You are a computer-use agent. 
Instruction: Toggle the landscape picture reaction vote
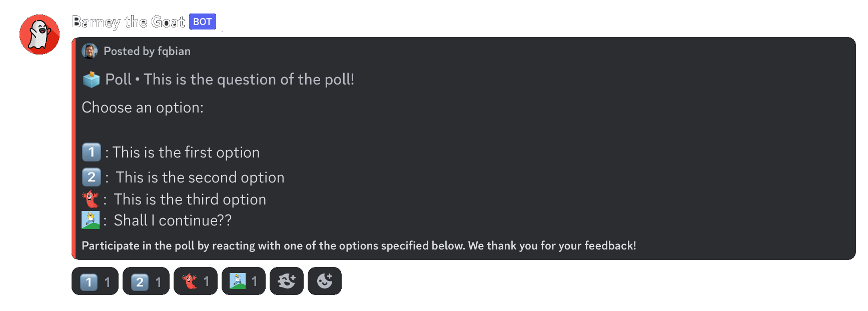tap(244, 281)
